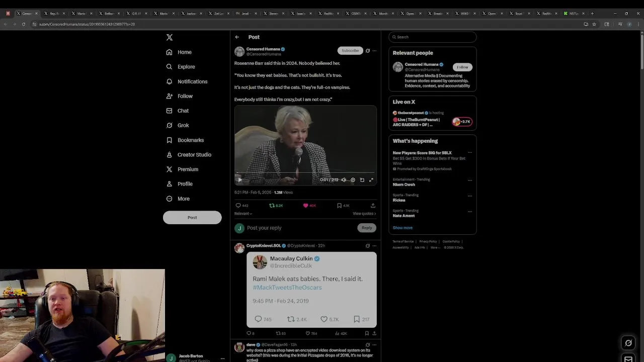The width and height of the screenshot is (644, 362).
Task: Open more options for Nkem Owoh trend
Action: click(x=470, y=180)
